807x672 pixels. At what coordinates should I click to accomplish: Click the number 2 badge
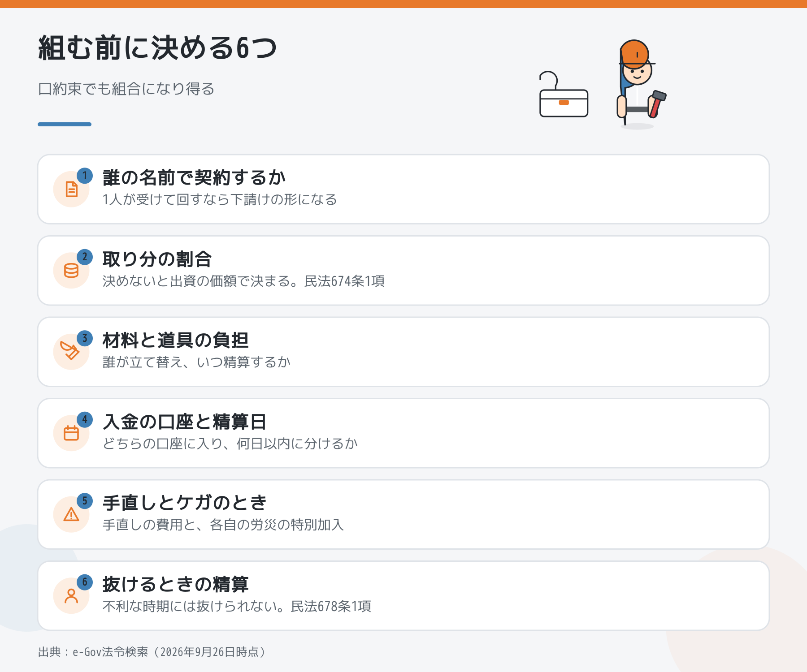point(85,257)
